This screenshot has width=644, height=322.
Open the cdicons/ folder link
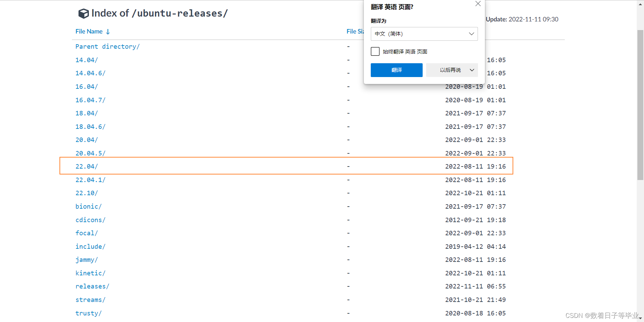pyautogui.click(x=90, y=220)
